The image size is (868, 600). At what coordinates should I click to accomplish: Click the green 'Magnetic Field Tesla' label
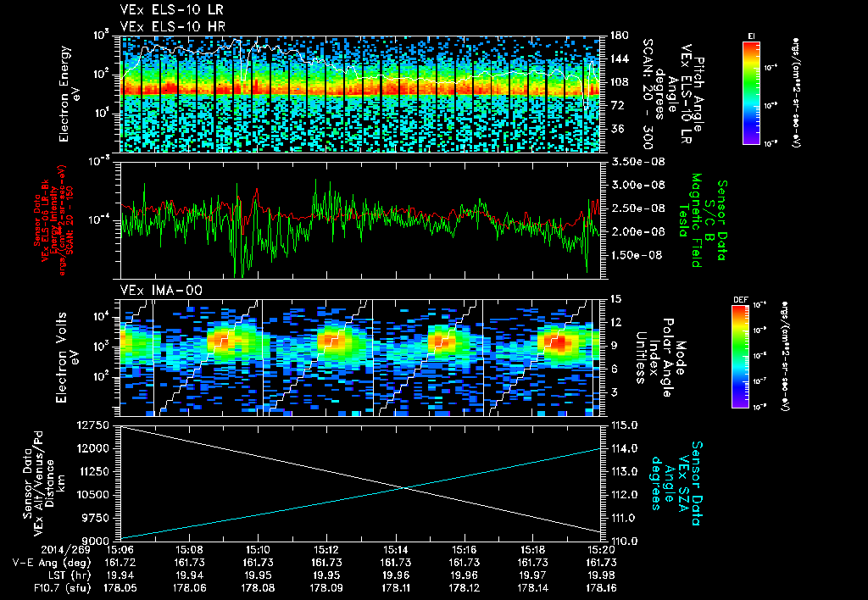pos(690,220)
